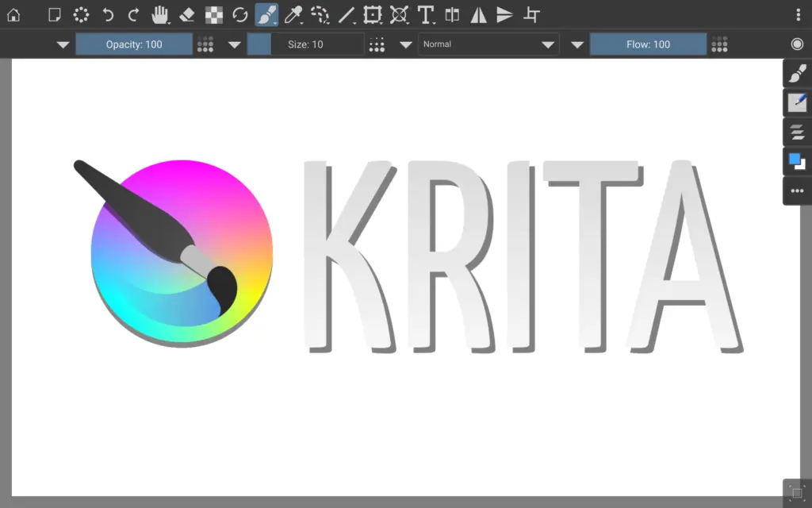Image resolution: width=812 pixels, height=508 pixels.
Task: Expand the arrow left of Opacity
Action: click(x=63, y=45)
